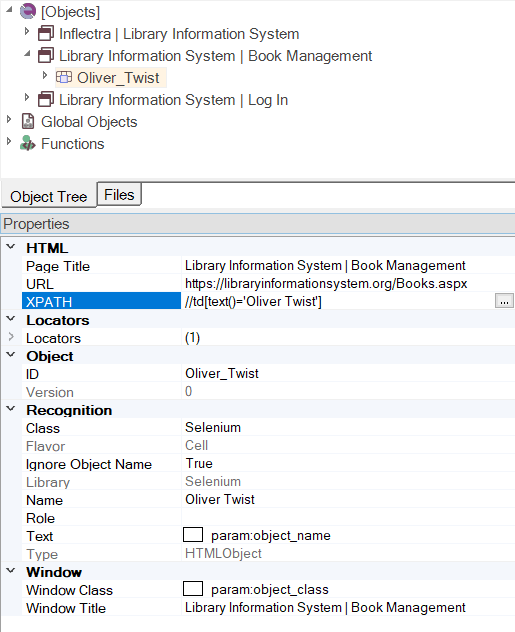Switch to the Files tab
Image resolution: width=515 pixels, height=632 pixels.
coord(119,195)
